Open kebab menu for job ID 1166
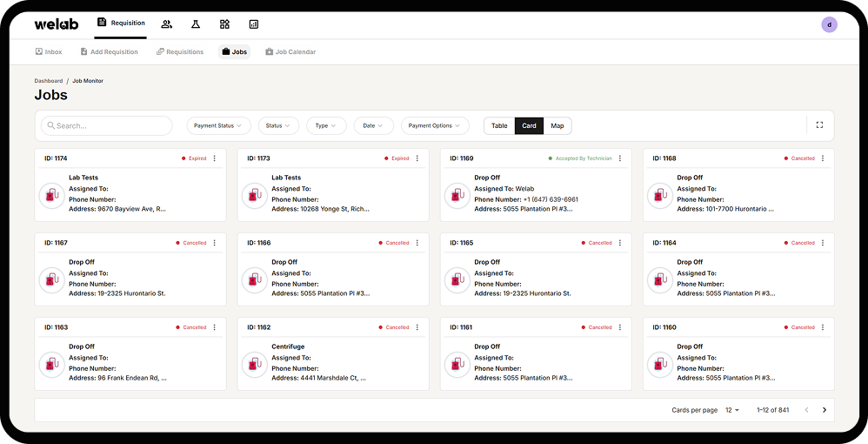The image size is (868, 444). tap(417, 243)
